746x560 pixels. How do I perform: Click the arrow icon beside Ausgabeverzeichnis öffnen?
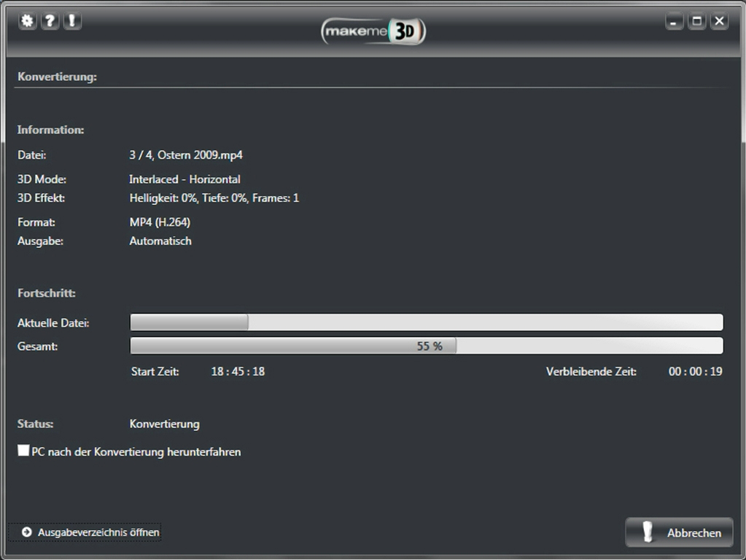pyautogui.click(x=27, y=532)
